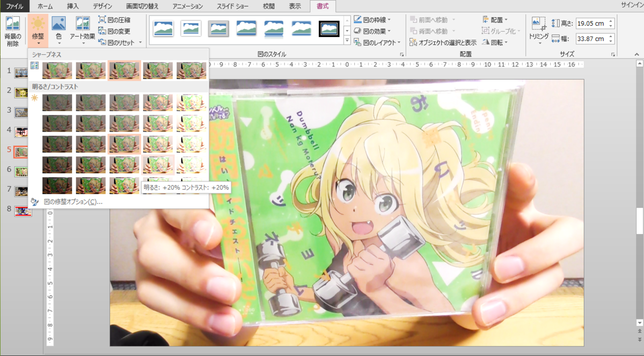This screenshot has width=644, height=356.
Task: Click the トリミング (crop) tool
Action: pos(539,31)
